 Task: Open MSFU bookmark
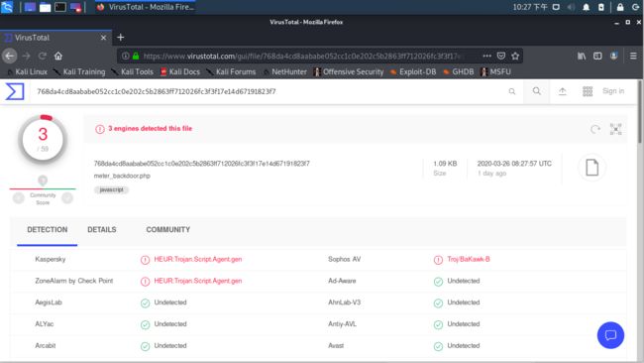click(x=496, y=72)
